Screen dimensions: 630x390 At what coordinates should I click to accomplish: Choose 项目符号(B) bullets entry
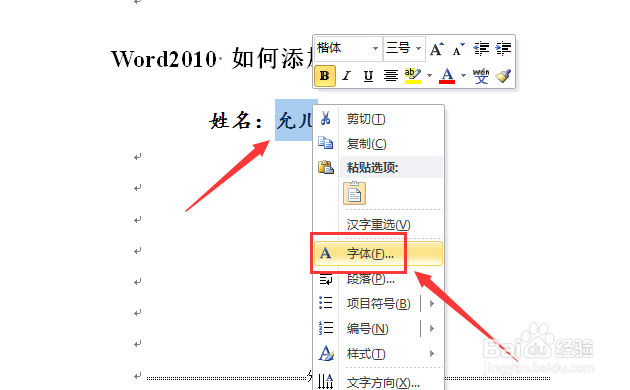378,304
